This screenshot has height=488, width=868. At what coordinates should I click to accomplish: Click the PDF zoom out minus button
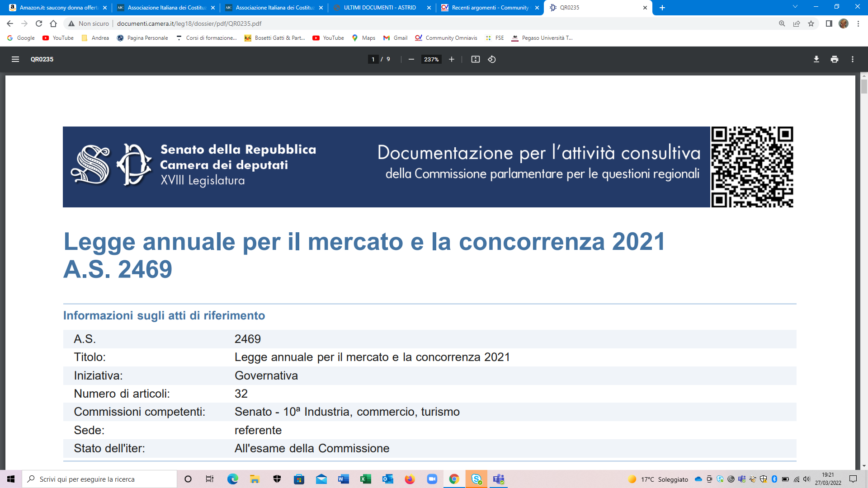411,59
